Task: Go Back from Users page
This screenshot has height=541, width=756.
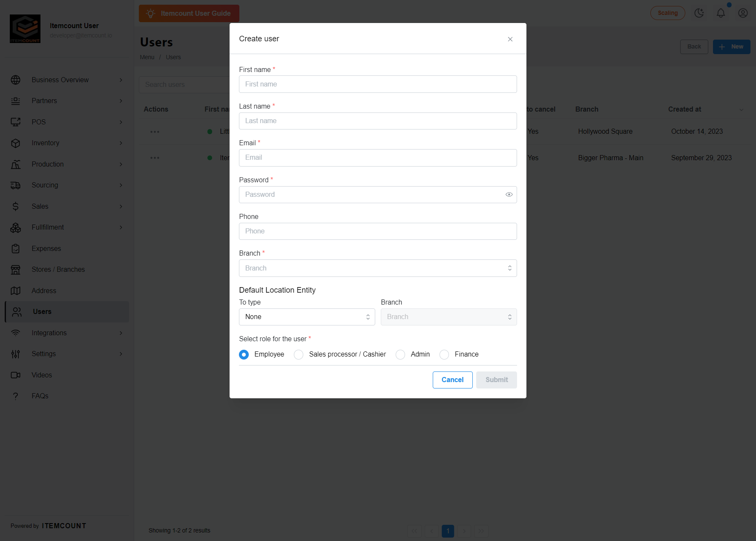Action: 694,47
